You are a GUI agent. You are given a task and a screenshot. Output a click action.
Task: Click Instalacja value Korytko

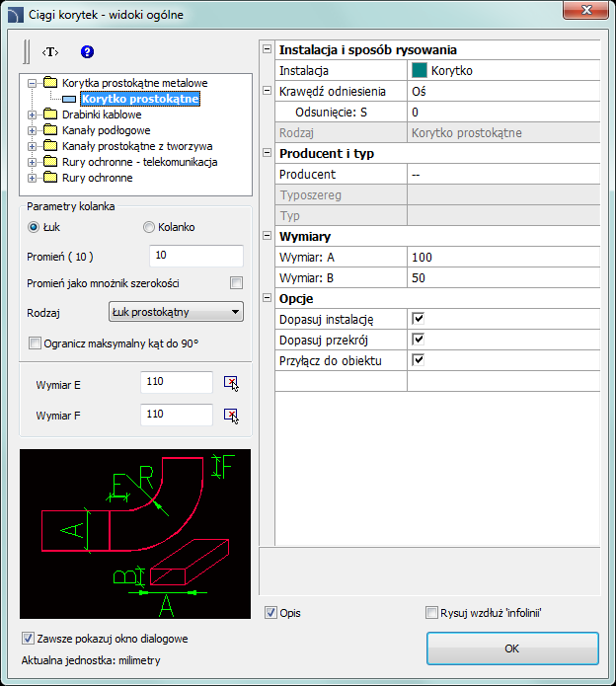[503, 70]
